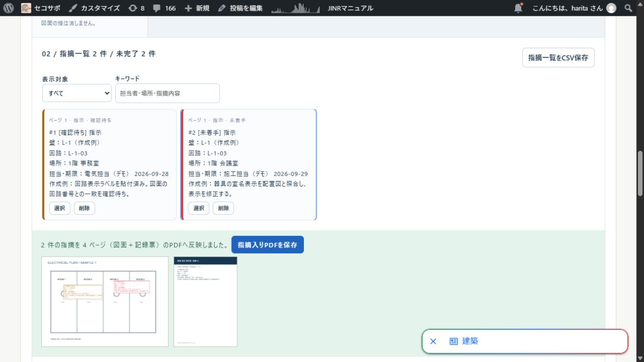
Task: Click the 施工担当（デモ） 2026-09-29 line
Action: [248, 173]
